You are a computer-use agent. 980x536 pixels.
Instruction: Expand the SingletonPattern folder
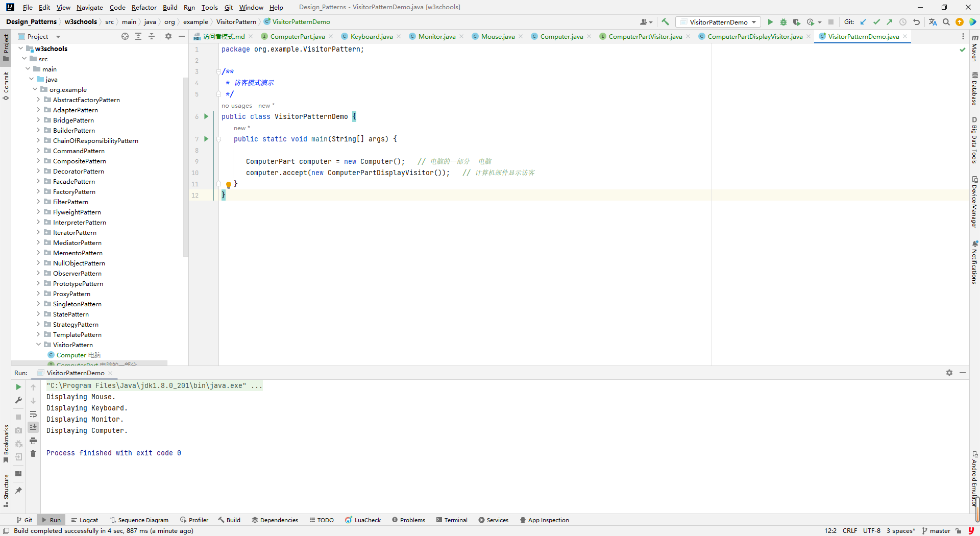[38, 304]
